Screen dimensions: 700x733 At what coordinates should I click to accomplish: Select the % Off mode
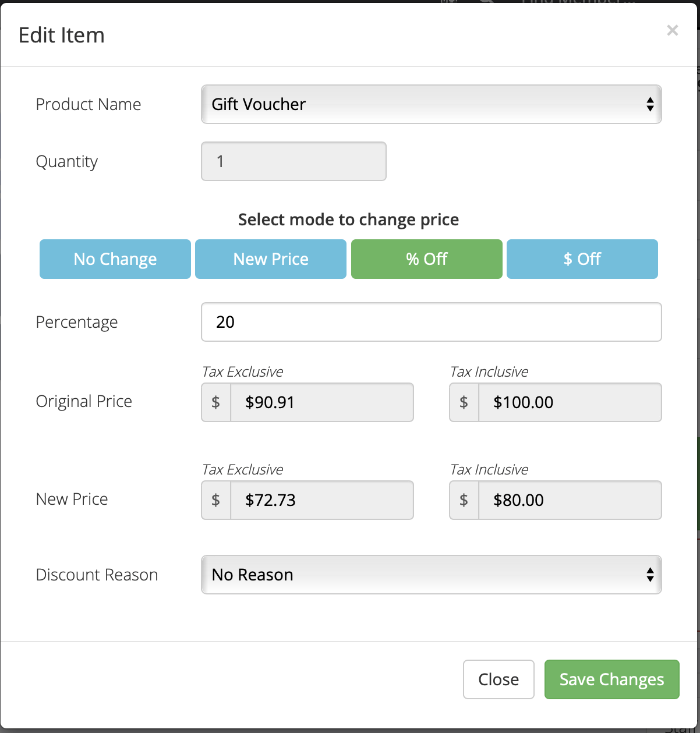coord(426,259)
